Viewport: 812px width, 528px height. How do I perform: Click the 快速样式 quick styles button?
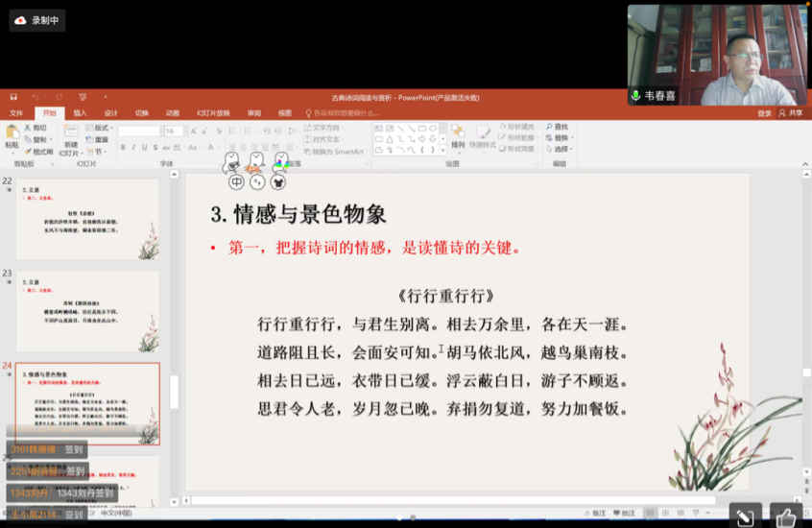(x=483, y=137)
